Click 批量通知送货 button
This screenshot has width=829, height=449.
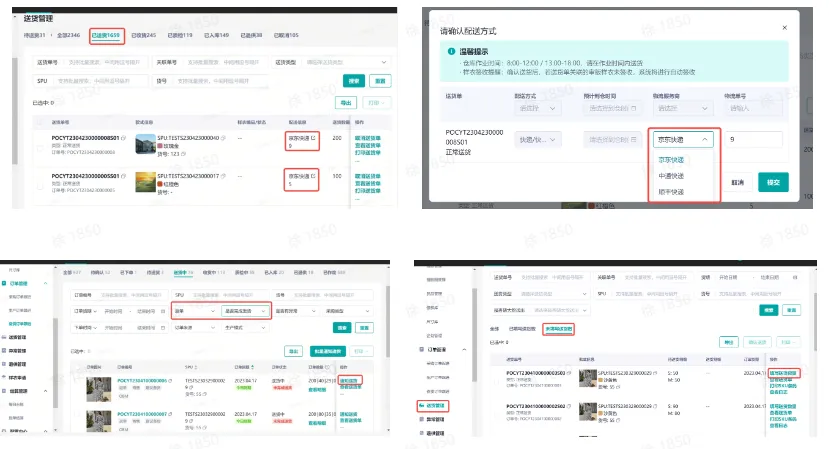[x=328, y=351]
